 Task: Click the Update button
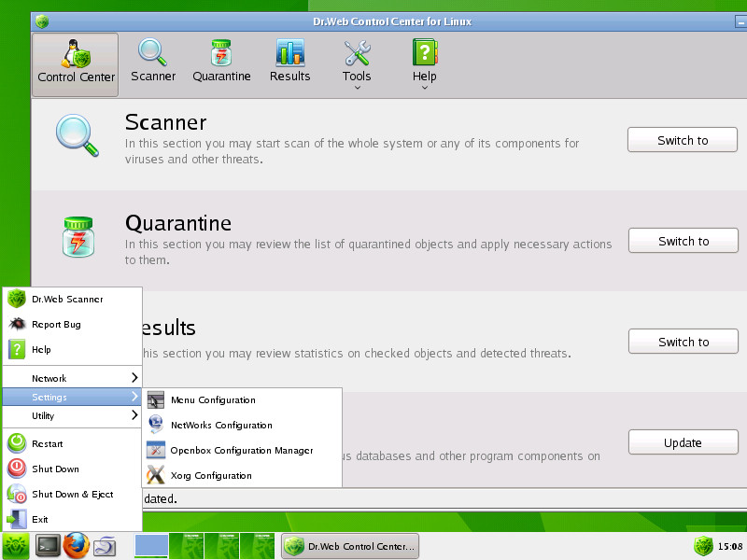[x=684, y=442]
